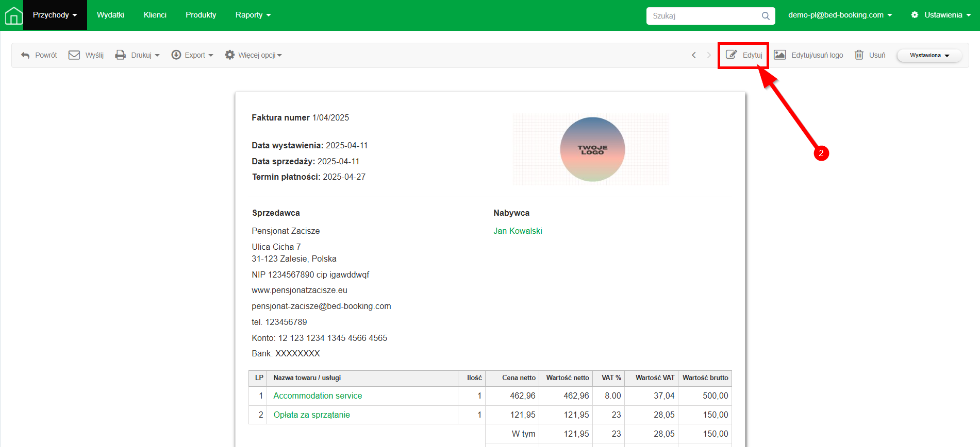Open the Przychody menu
The height and width of the screenshot is (447, 980).
[55, 15]
